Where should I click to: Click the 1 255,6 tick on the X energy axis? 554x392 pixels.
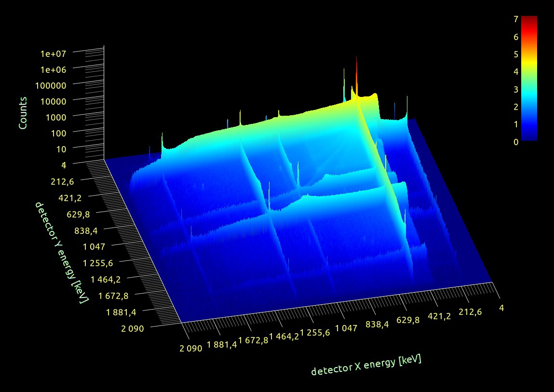(x=315, y=333)
